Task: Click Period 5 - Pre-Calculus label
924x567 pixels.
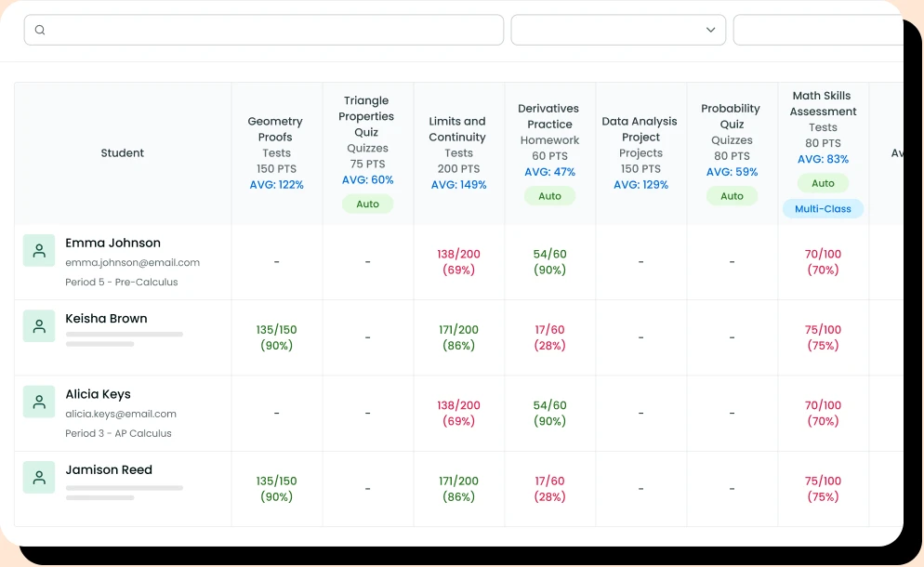Action: click(x=122, y=283)
